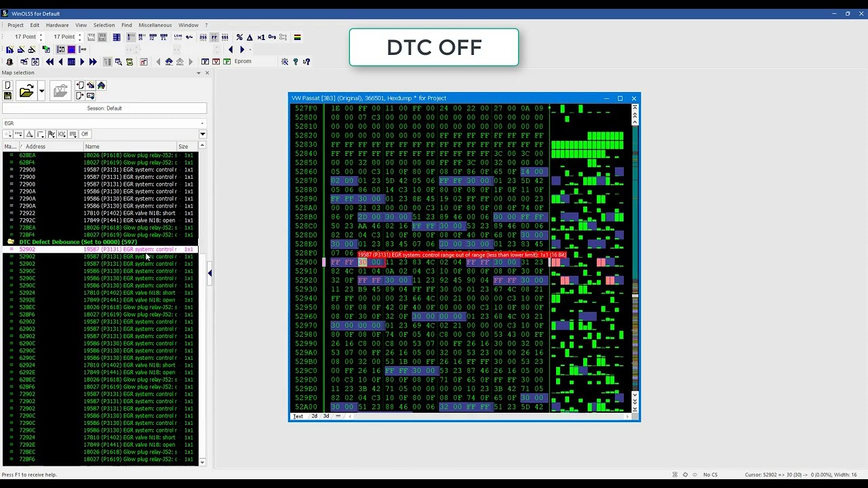The height and width of the screenshot is (488, 868).
Task: Switch hexdump to 2d tab
Action: coord(314,416)
